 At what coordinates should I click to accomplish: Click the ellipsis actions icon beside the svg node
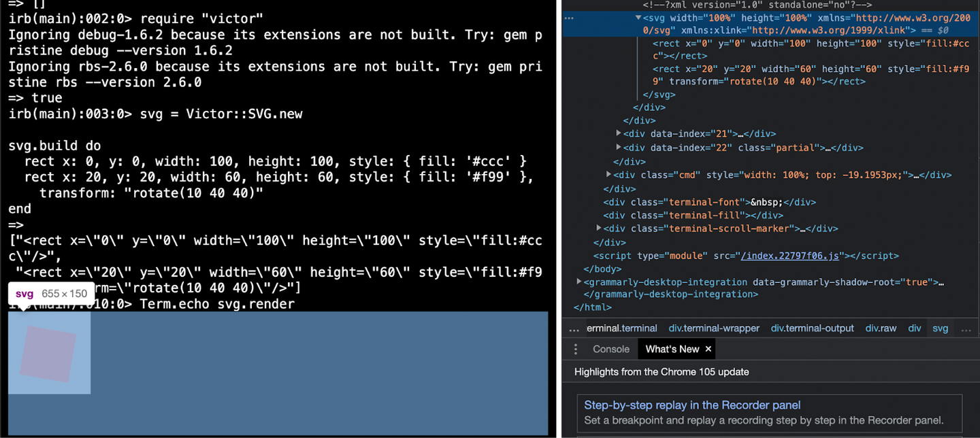[569, 18]
